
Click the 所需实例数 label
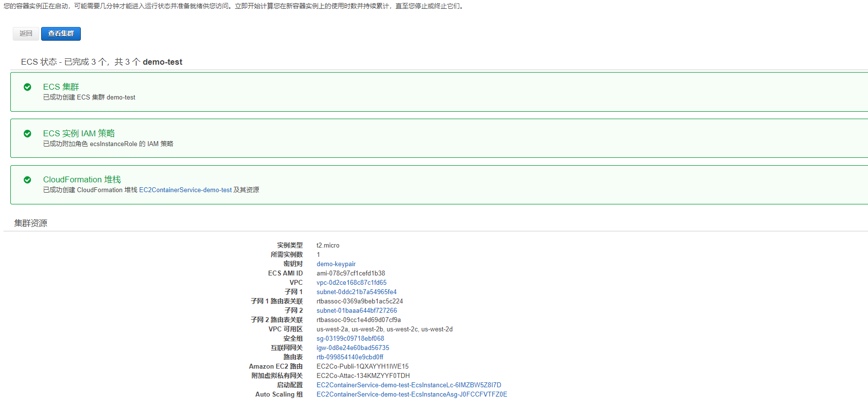coord(287,254)
